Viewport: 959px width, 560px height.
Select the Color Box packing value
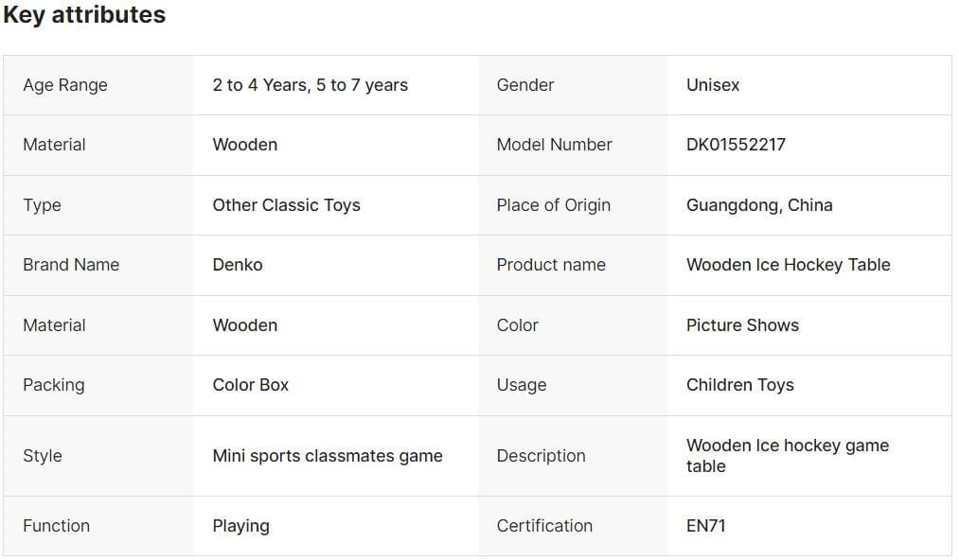coord(250,385)
